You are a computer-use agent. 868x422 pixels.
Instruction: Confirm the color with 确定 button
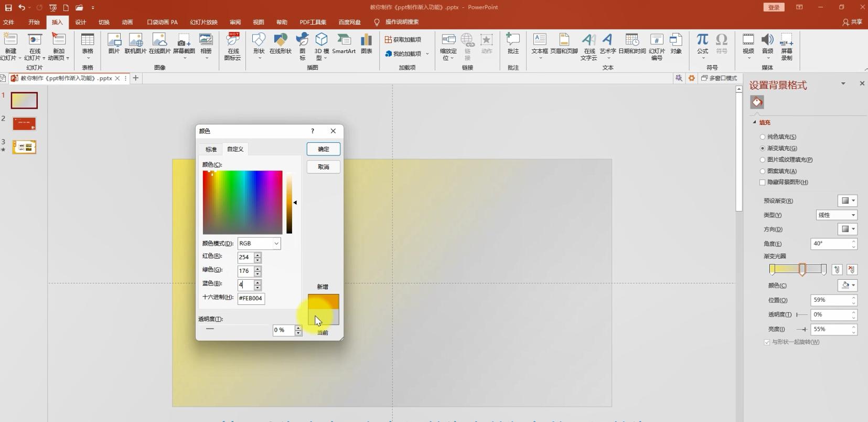click(x=323, y=149)
